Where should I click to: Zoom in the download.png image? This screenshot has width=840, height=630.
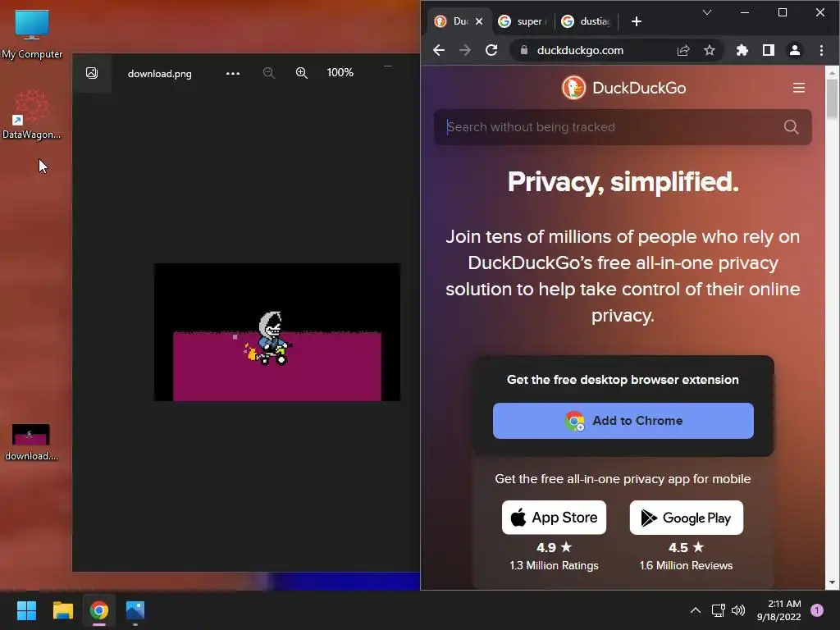click(302, 73)
